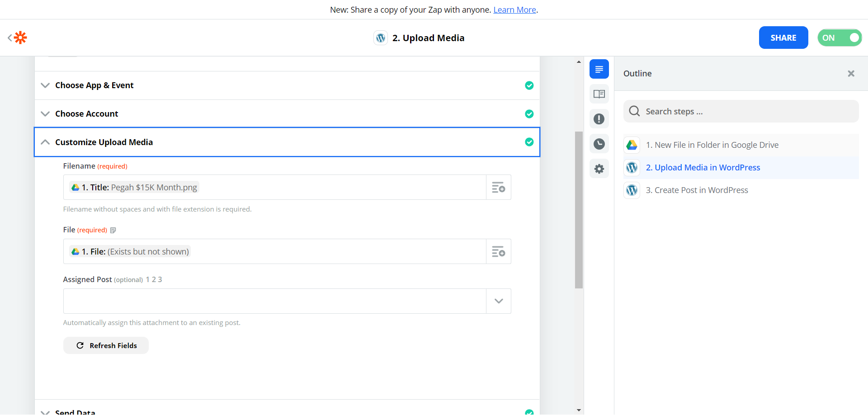Expand the Choose App & Event section
868x415 pixels.
(287, 85)
